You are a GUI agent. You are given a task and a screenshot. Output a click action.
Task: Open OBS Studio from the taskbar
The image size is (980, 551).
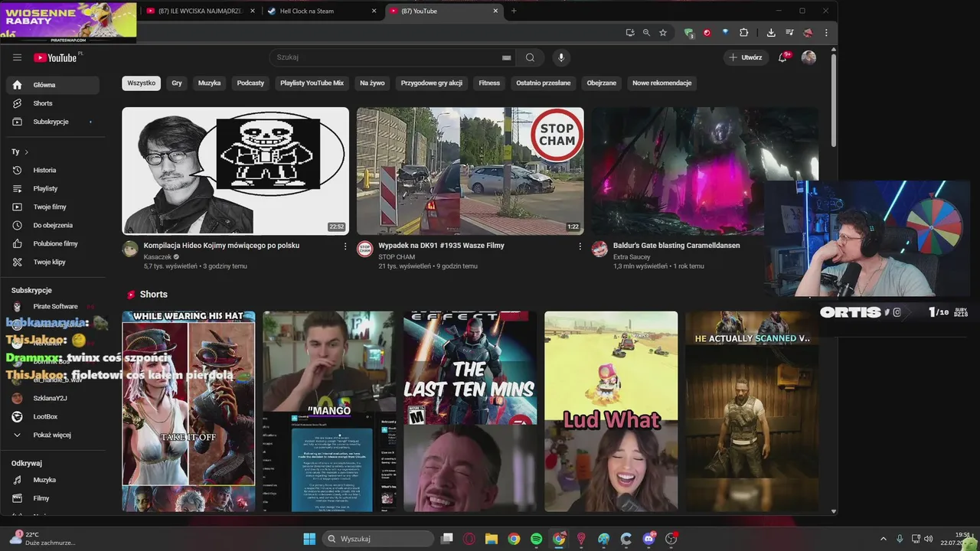[671, 539]
